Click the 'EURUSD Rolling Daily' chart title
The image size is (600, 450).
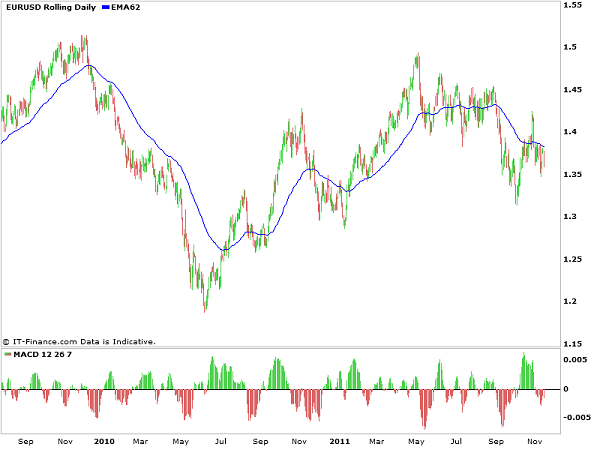51,7
